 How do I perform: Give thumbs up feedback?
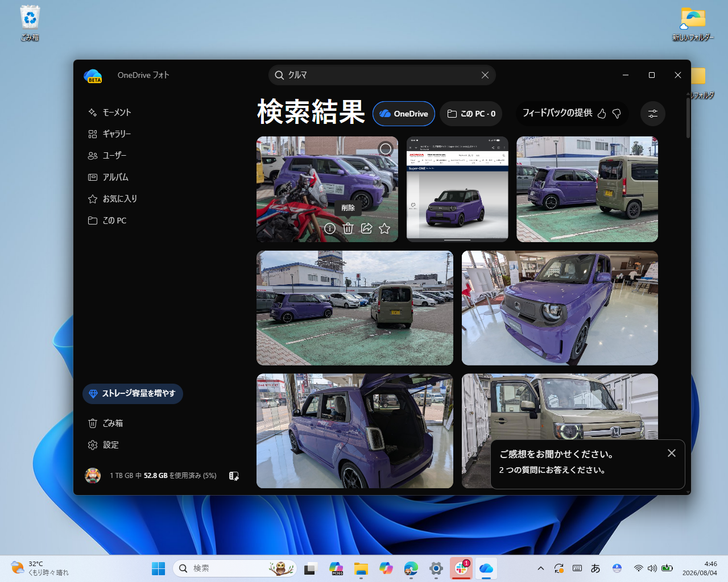[602, 114]
